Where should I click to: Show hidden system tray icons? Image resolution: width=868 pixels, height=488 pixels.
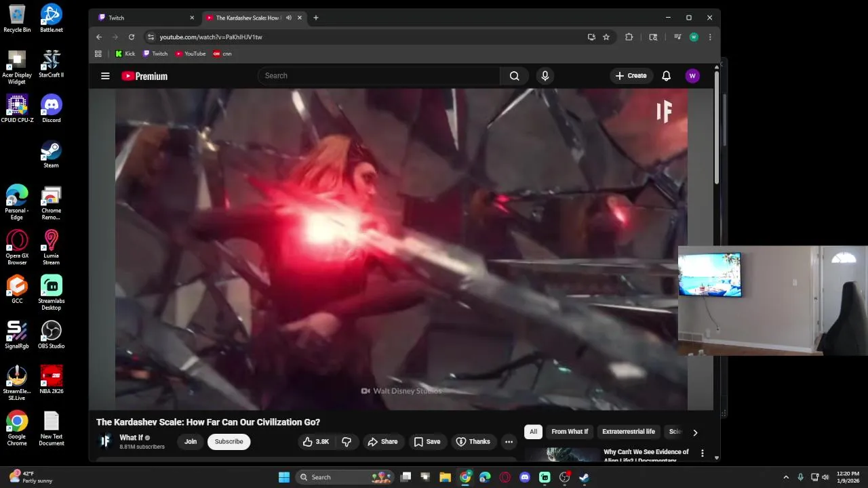(x=786, y=477)
